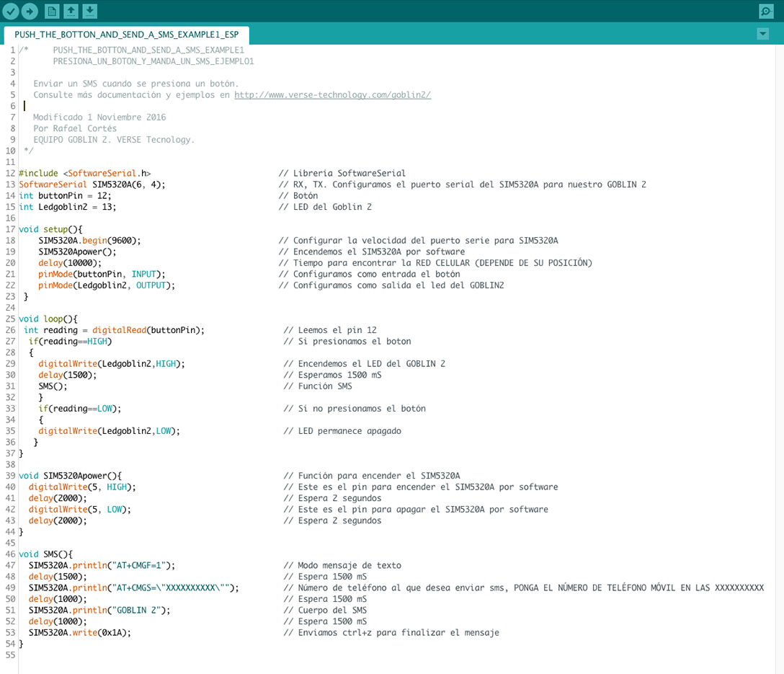Click comment '// Enviamos ctrl+z para finalizar el mensaje'
Viewport: 784px width, 674px height.
[391, 632]
